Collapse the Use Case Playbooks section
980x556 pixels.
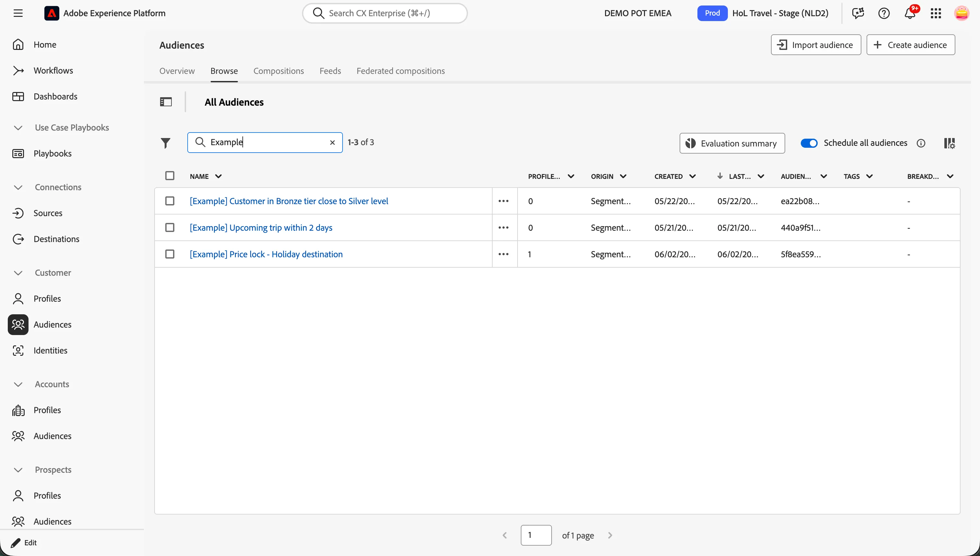[18, 128]
